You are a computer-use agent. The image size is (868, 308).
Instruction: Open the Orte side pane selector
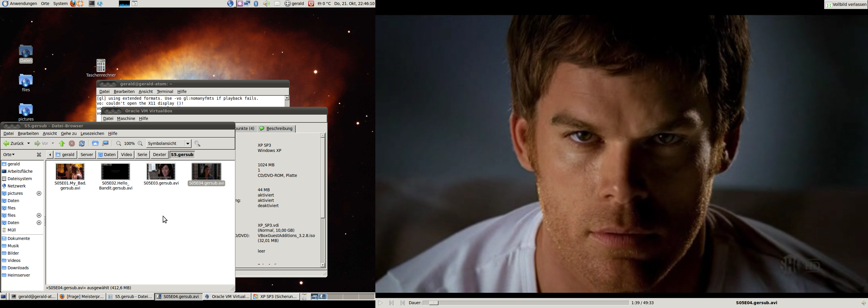tap(9, 155)
